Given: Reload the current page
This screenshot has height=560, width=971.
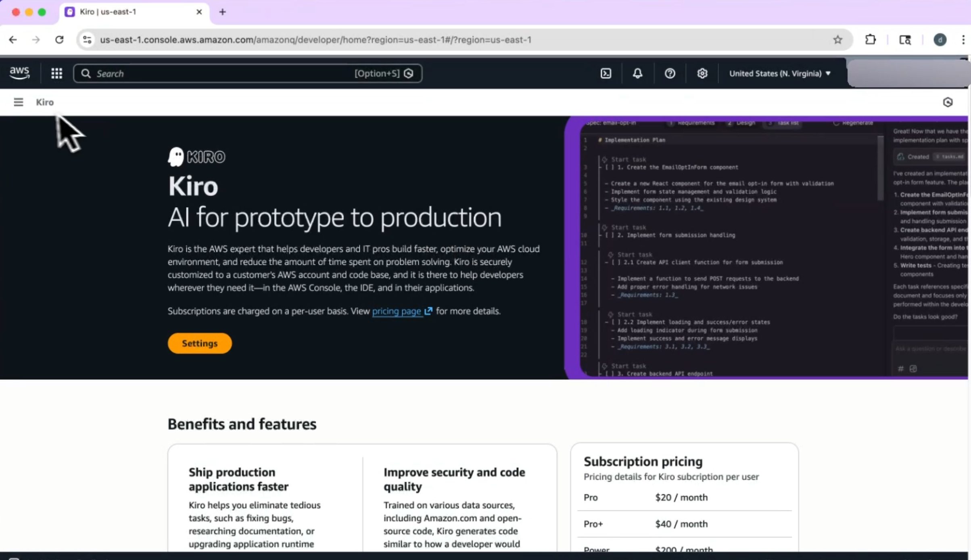Looking at the screenshot, I should pos(59,40).
